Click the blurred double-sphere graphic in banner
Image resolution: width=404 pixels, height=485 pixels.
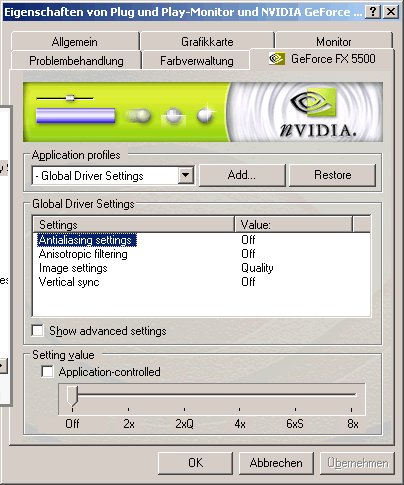[x=138, y=116]
